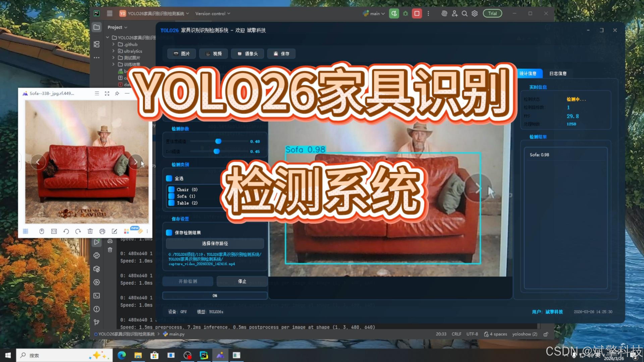Pin the photo viewer window on top
Screen dimensions: 644x362
click(117, 94)
